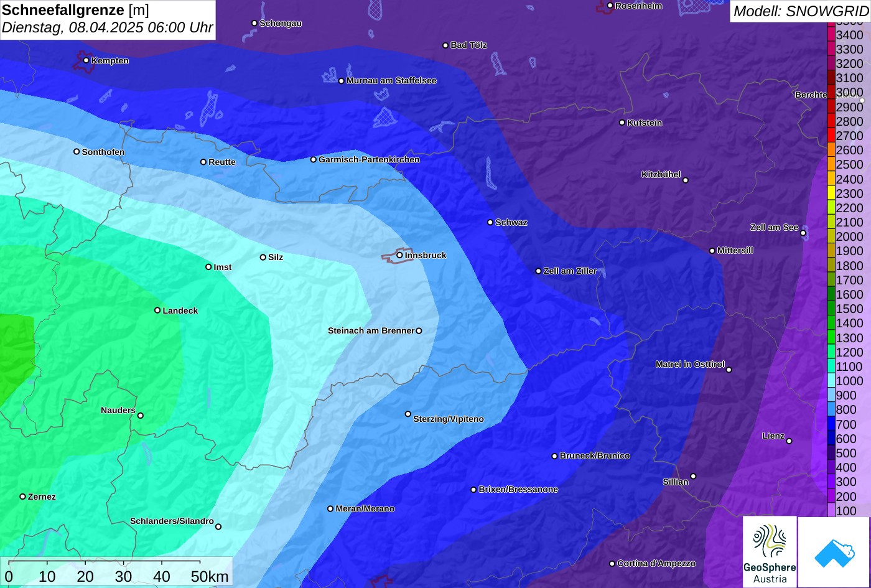This screenshot has height=588, width=871.
Task: Click the legend value 3400
Action: point(849,35)
